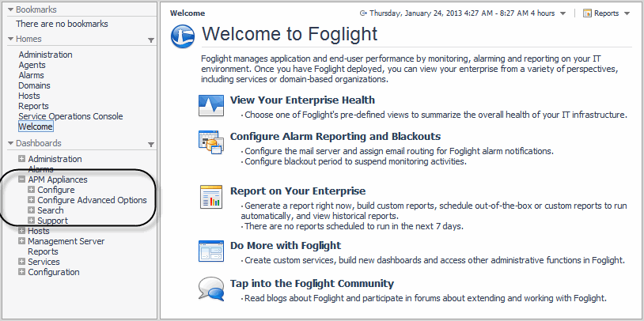Select Search under APM Appliances

coord(51,210)
